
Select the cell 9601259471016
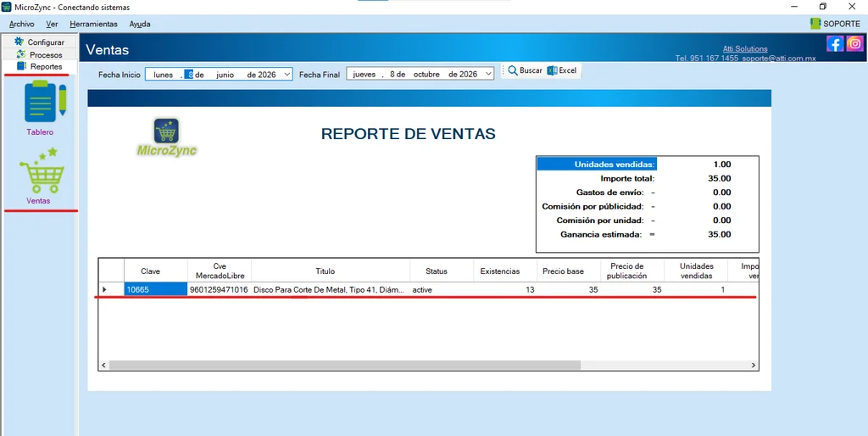tap(220, 290)
